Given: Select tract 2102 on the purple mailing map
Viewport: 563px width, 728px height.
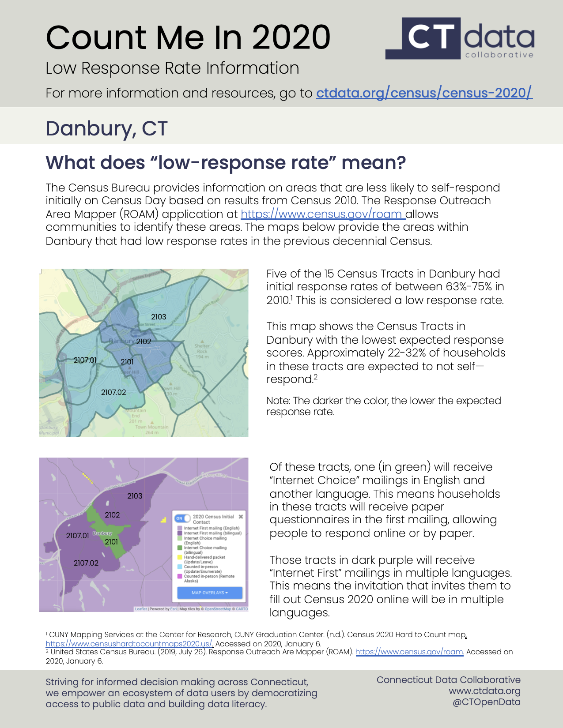Looking at the screenshot, I should pos(112,515).
